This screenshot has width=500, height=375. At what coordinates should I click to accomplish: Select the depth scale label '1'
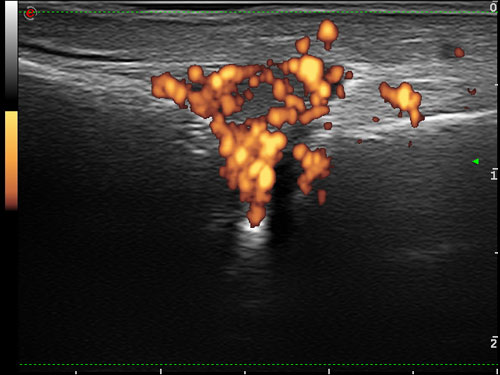[494, 175]
